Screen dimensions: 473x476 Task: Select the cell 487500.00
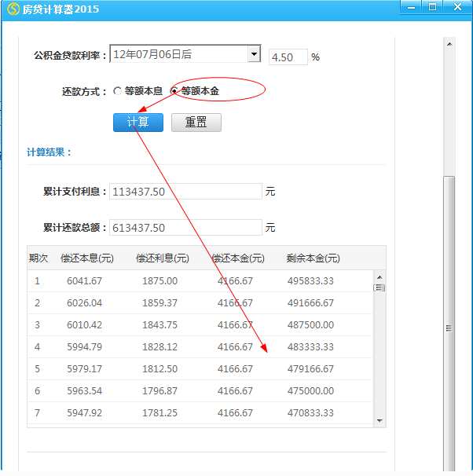[x=310, y=325]
